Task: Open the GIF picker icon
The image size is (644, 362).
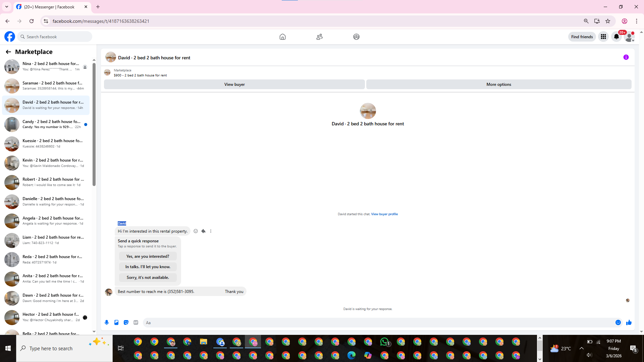Action: point(136,322)
